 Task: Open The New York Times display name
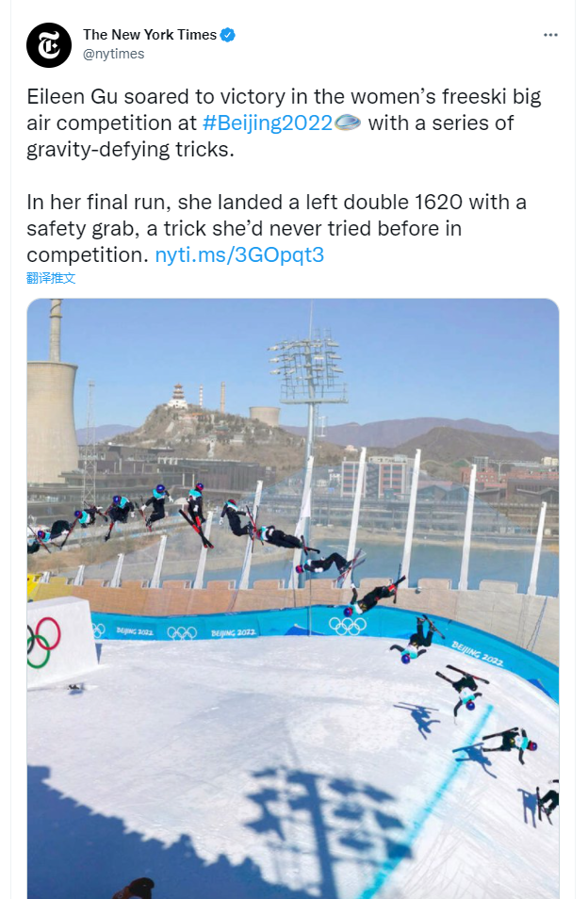tap(150, 35)
